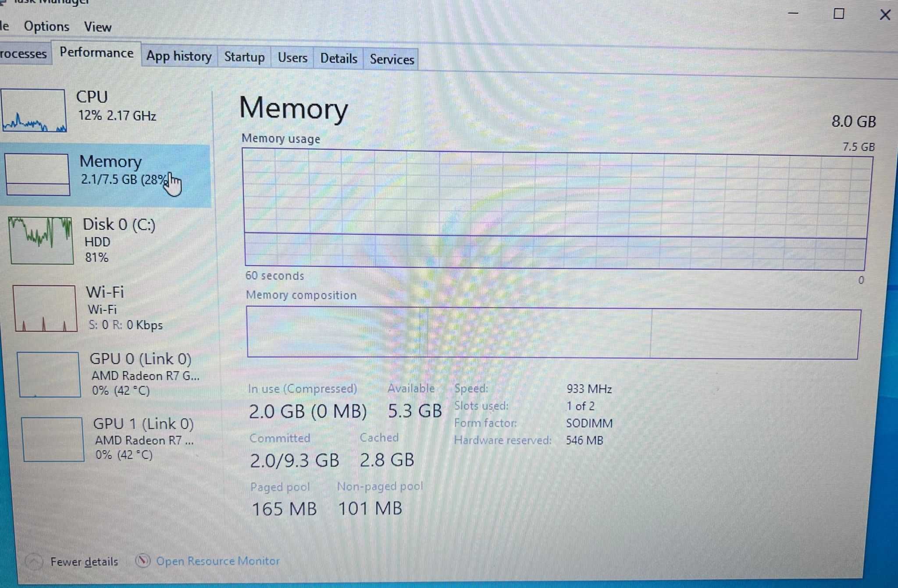
Task: Open the Startup tab
Action: tap(243, 58)
